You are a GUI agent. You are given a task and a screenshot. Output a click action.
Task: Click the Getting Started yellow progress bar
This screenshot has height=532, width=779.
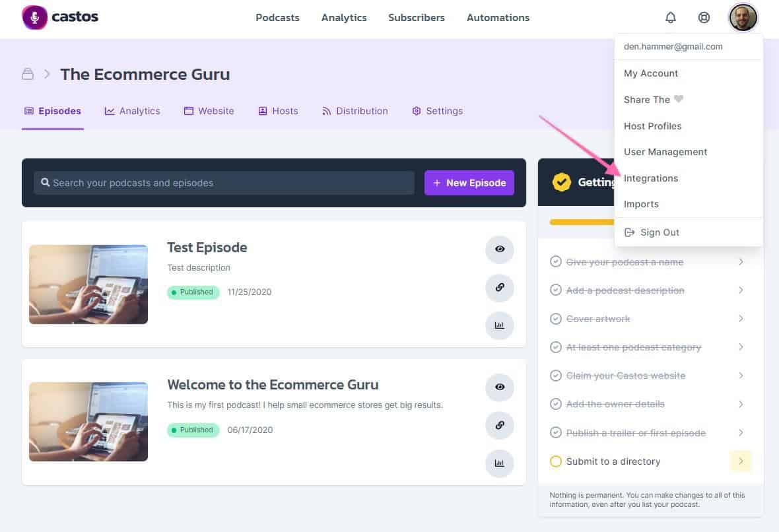coord(582,222)
